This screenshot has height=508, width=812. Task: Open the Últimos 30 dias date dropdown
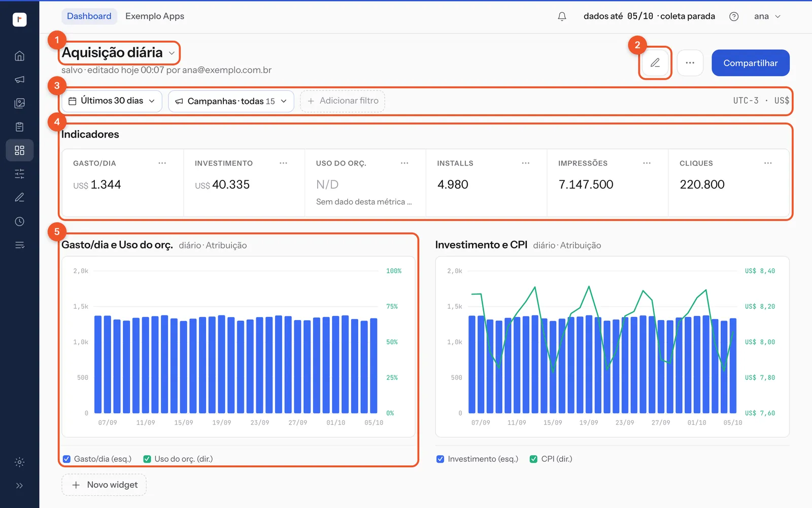coord(112,101)
